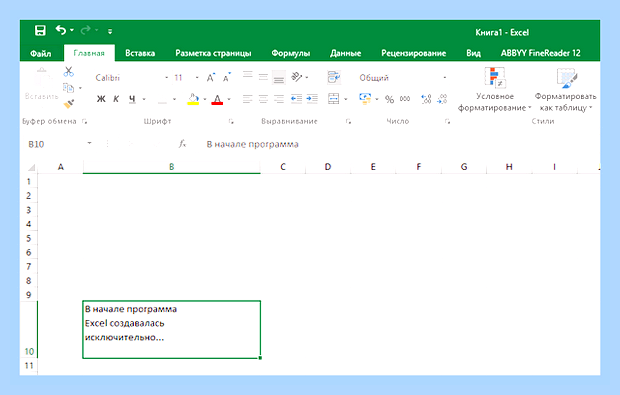Activate the Format Painter brush
The image size is (620, 395).
pyautogui.click(x=69, y=104)
